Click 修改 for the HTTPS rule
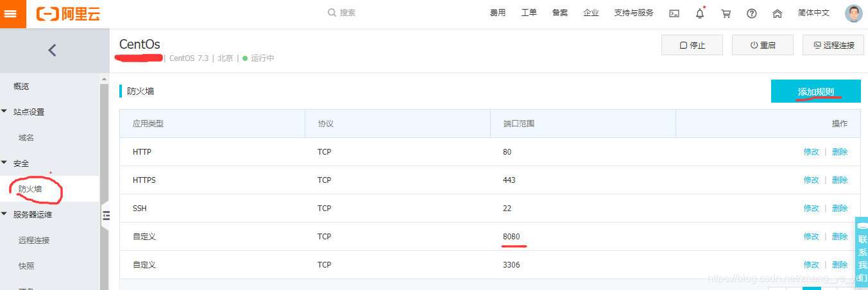Screen dimensions: 868x290 (x=811, y=180)
